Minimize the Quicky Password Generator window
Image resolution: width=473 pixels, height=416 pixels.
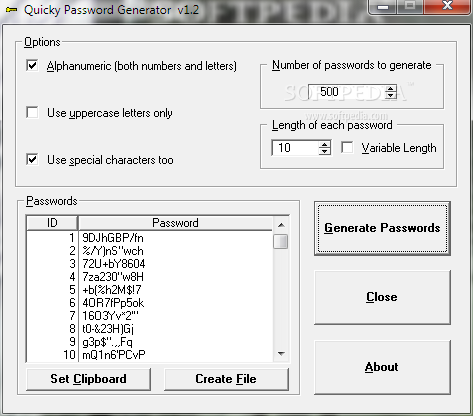click(383, 7)
